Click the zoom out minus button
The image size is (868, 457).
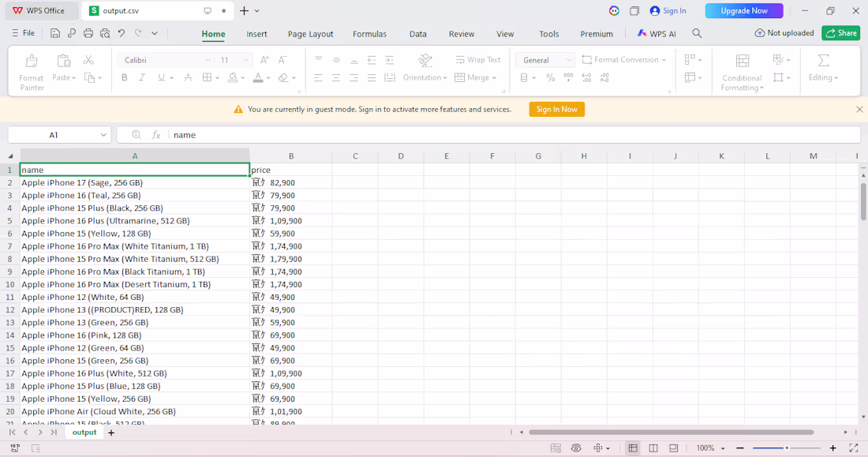click(740, 448)
